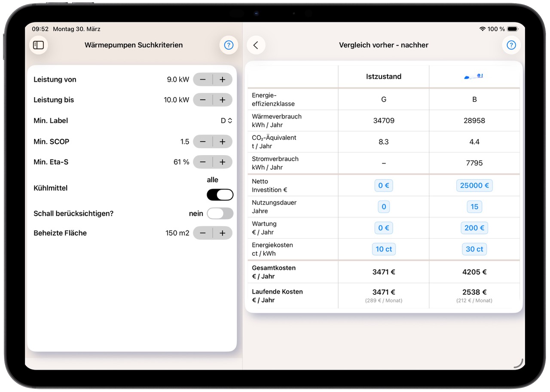550x392 pixels.
Task: Open the sidebar with the panel icon
Action: (x=39, y=45)
